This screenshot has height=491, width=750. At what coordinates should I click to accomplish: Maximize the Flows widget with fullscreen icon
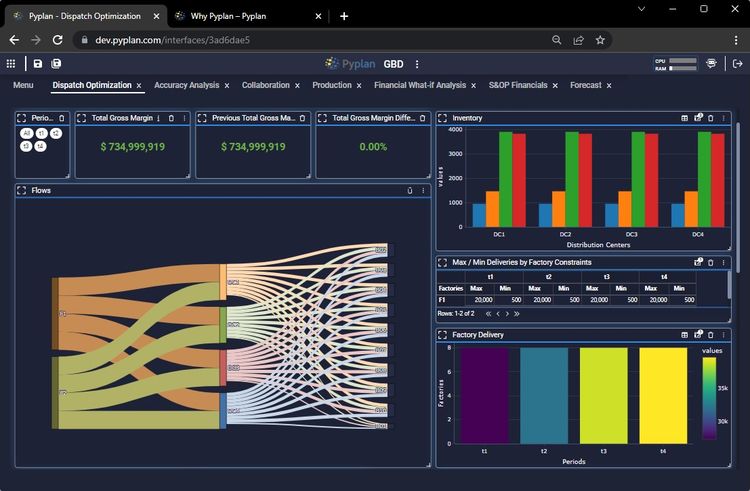[22, 190]
